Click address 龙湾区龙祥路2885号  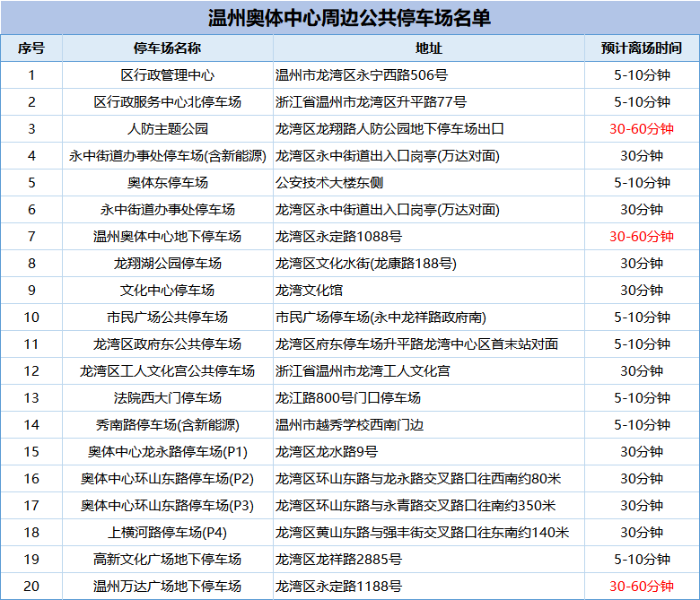[x=338, y=560]
